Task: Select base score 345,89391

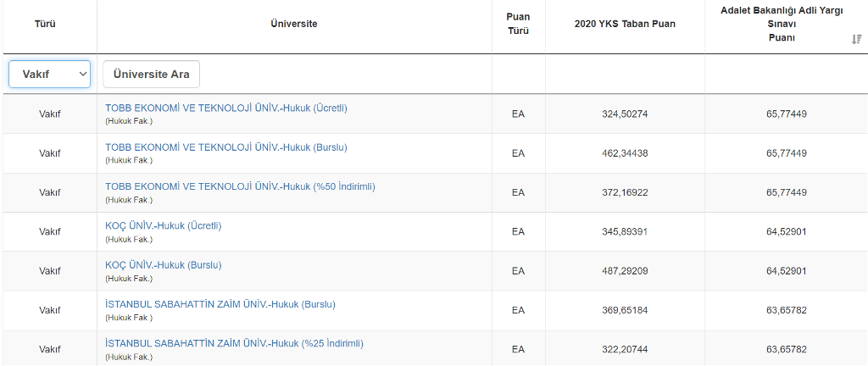Action: [625, 231]
